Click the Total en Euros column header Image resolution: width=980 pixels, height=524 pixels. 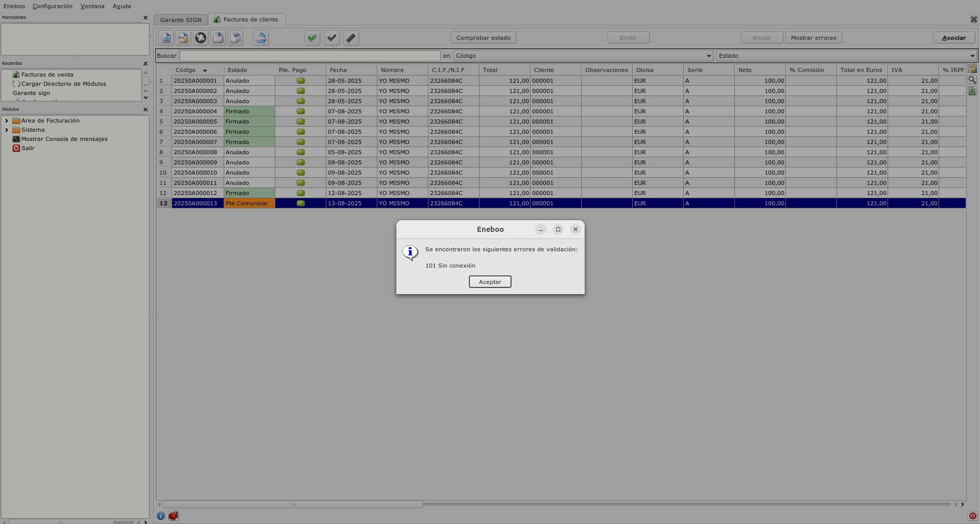[862, 70]
